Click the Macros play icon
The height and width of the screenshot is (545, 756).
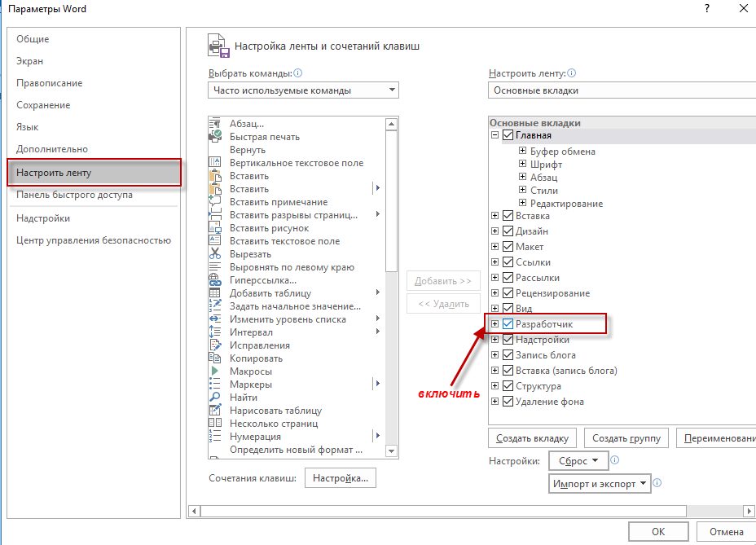[x=214, y=371]
